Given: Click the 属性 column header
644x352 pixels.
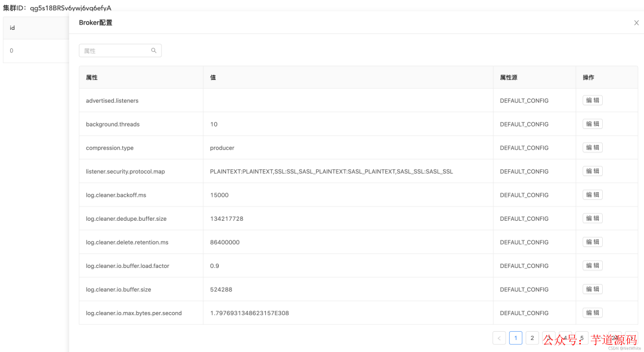Looking at the screenshot, I should tap(92, 77).
